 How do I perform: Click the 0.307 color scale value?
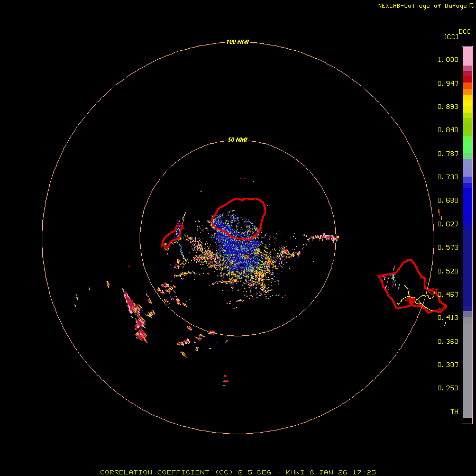pyautogui.click(x=448, y=365)
